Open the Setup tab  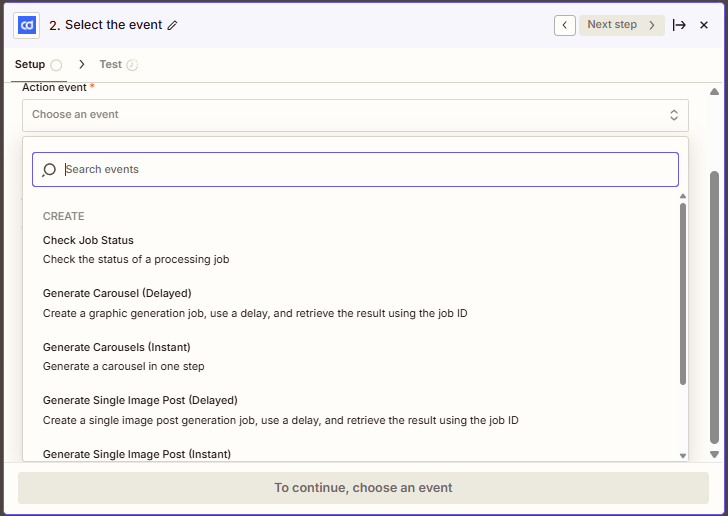tap(30, 65)
